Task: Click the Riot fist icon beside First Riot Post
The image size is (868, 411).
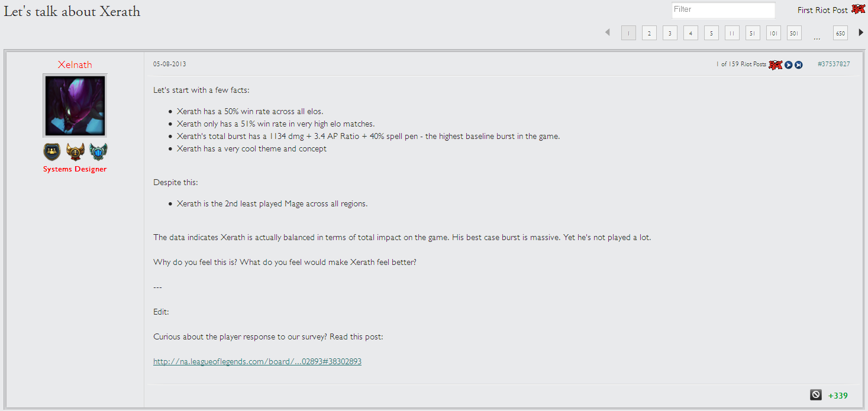Action: [857, 9]
